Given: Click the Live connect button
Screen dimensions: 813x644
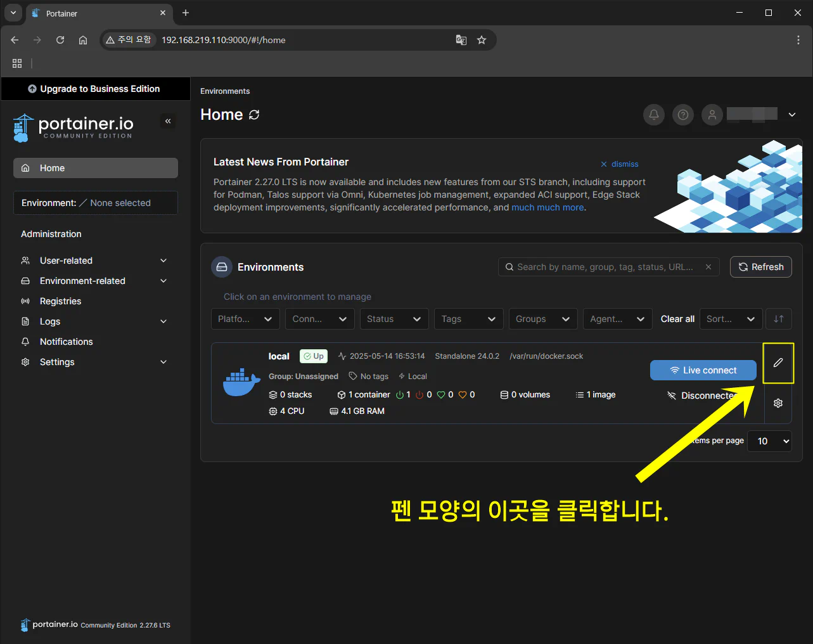Looking at the screenshot, I should (x=703, y=370).
